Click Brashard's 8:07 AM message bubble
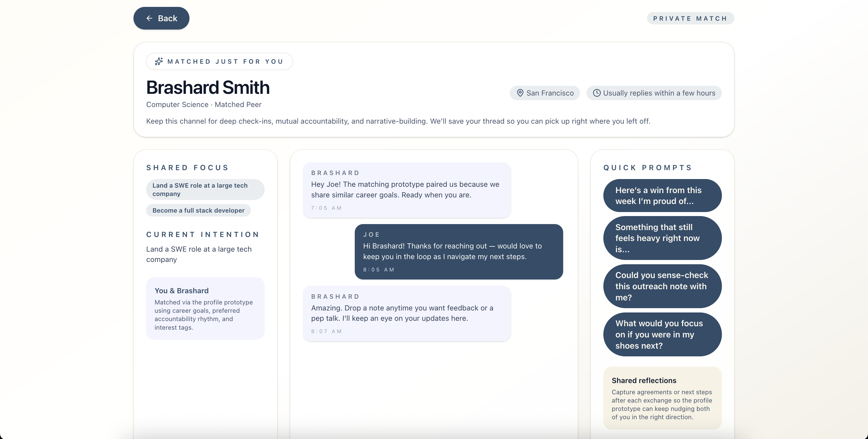This screenshot has width=868, height=439. pos(407,313)
